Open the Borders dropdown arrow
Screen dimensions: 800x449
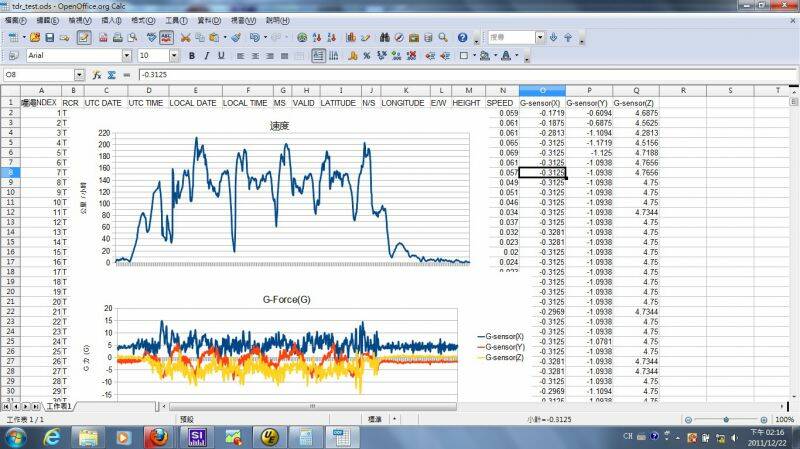pos(474,56)
